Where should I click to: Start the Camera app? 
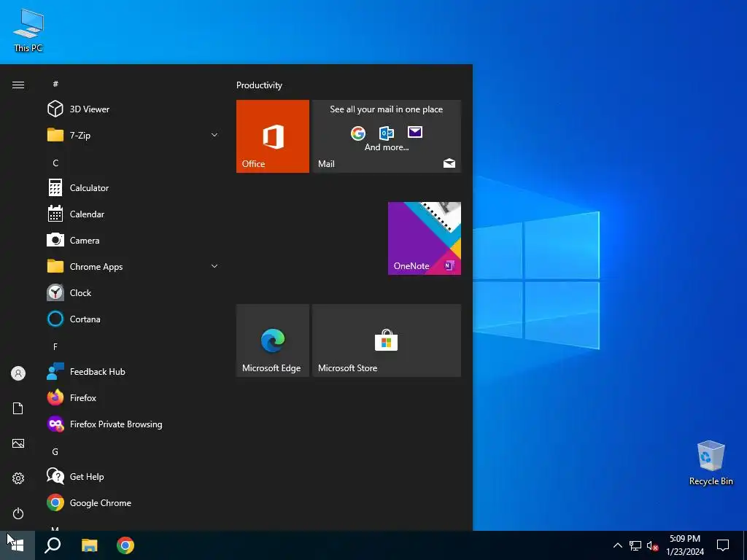133,240
